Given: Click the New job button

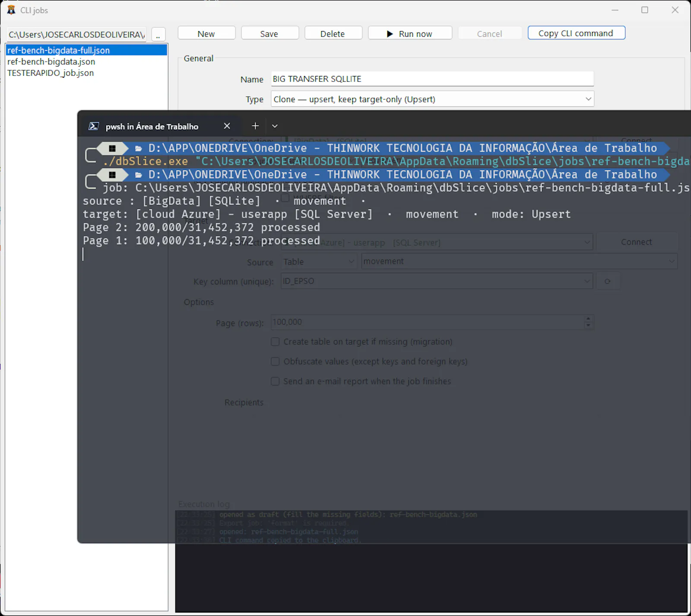Looking at the screenshot, I should pos(206,33).
